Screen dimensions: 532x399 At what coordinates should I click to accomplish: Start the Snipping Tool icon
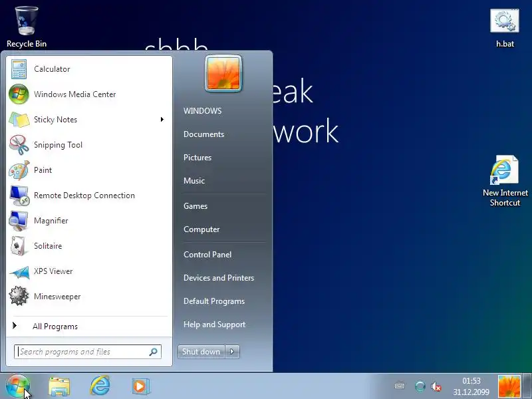click(19, 145)
